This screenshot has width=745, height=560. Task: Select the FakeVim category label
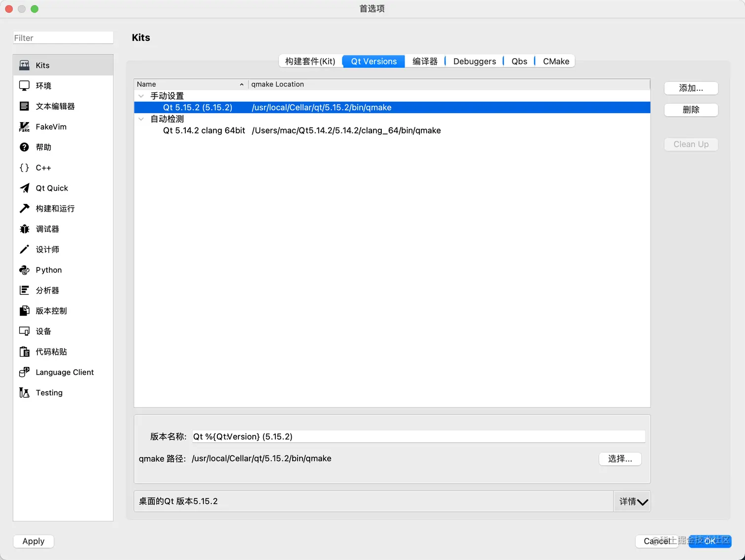[51, 127]
